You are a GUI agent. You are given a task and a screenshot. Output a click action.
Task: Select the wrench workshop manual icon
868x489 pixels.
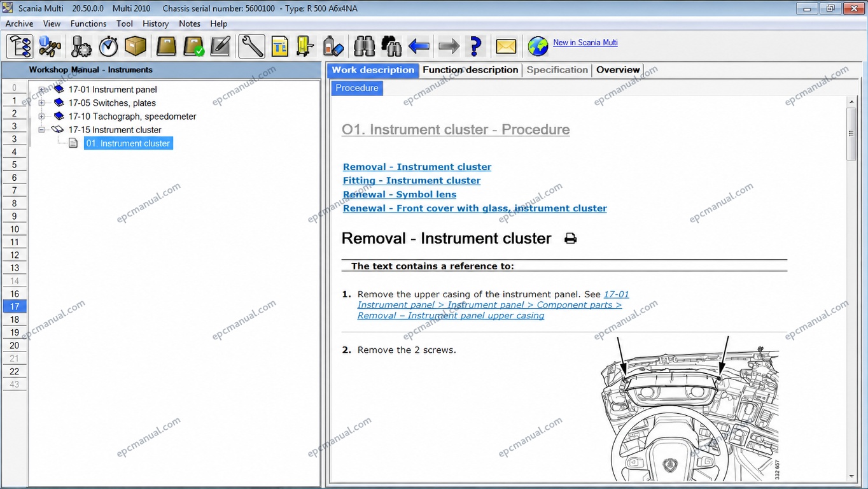252,46
